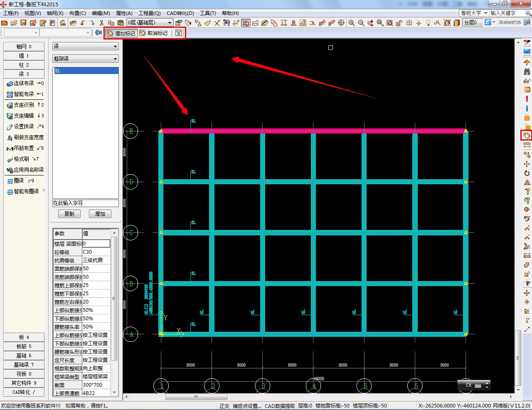
Task: Click the zoom out magnifier
Action: [361, 23]
